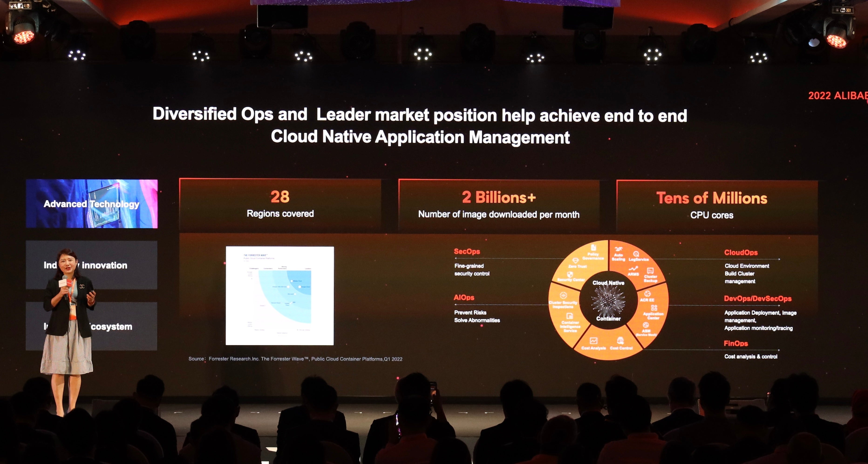
Task: Click the ACR EE icon
Action: [x=647, y=294]
